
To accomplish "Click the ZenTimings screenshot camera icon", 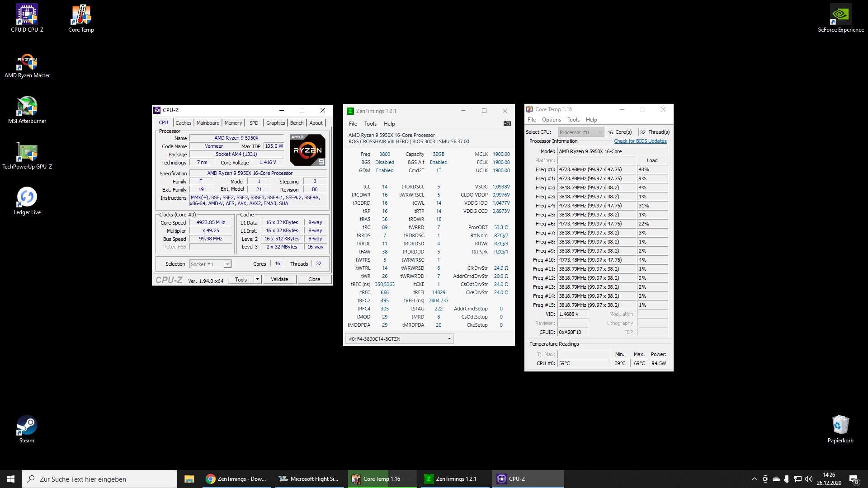I will (507, 123).
